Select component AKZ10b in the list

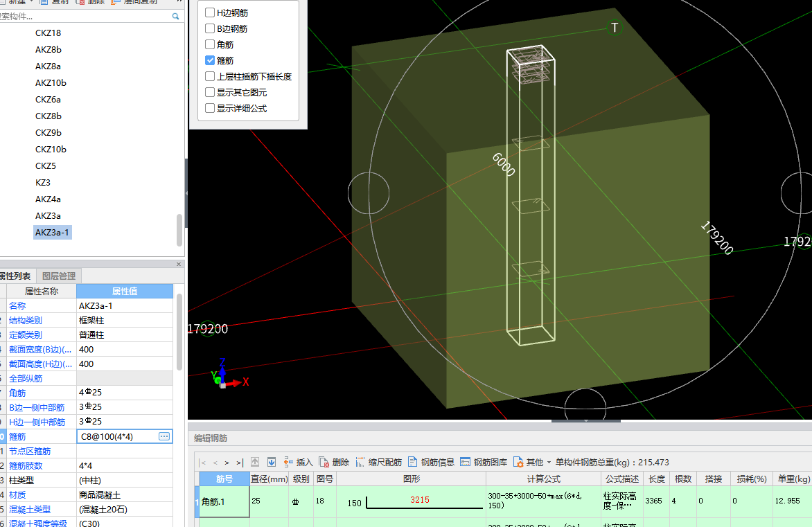tap(51, 83)
